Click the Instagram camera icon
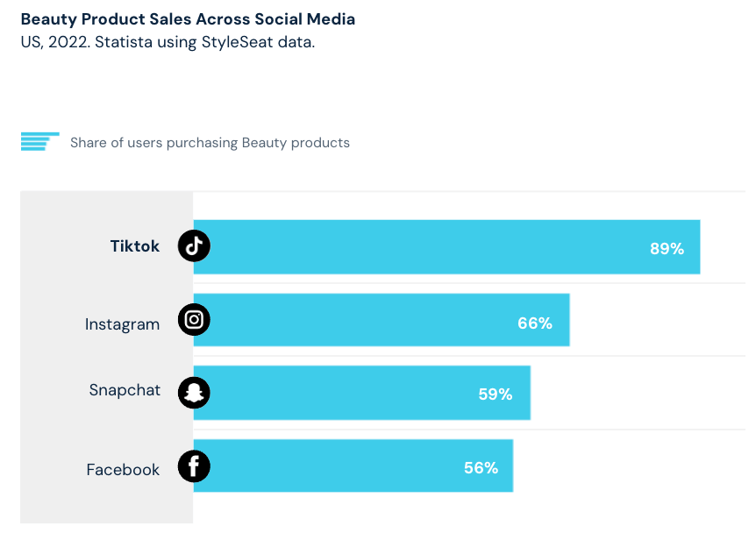This screenshot has height=533, width=756. (x=194, y=319)
